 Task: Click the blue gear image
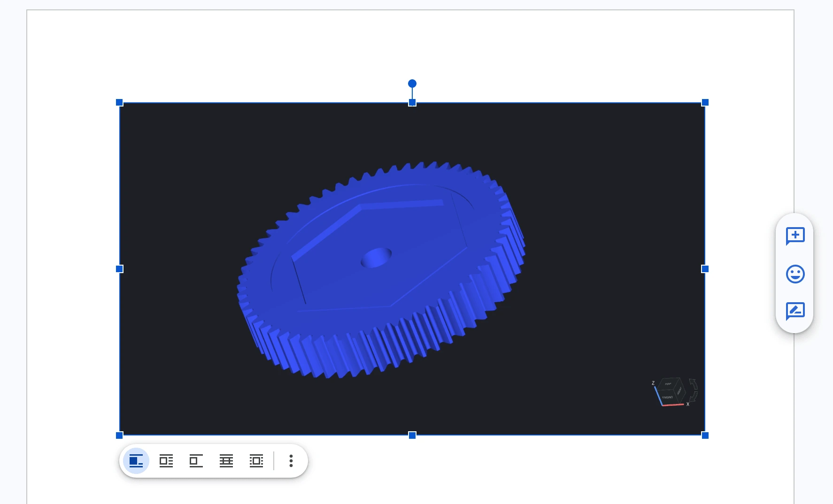point(412,269)
